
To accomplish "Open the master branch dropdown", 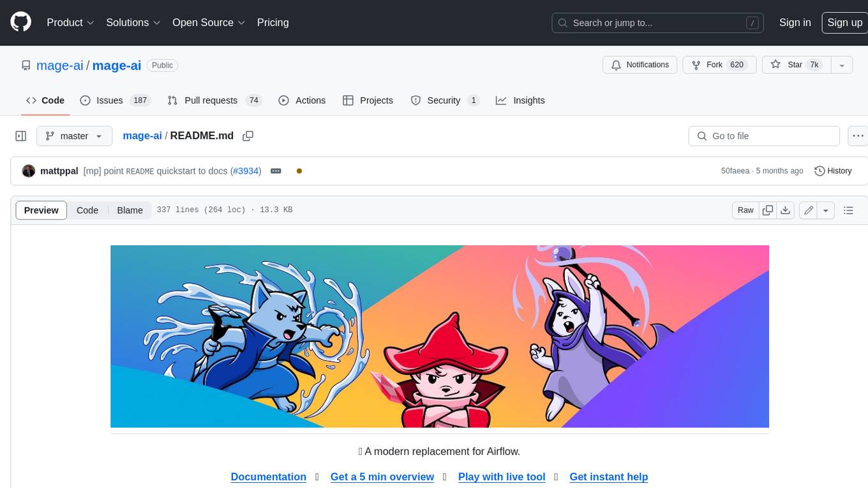I will tap(74, 136).
